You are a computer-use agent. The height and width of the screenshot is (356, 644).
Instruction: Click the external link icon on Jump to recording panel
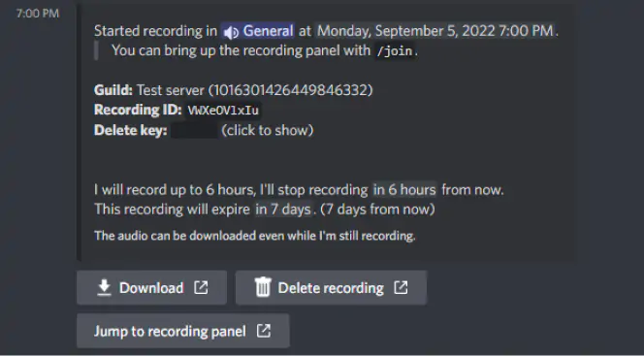264,331
